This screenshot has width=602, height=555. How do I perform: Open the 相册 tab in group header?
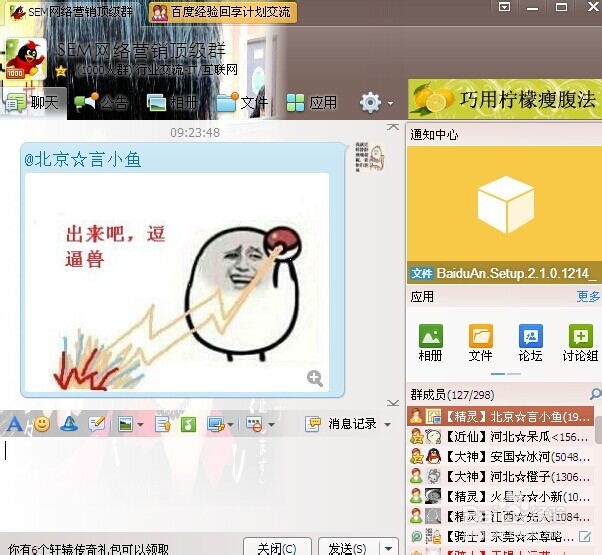click(172, 102)
